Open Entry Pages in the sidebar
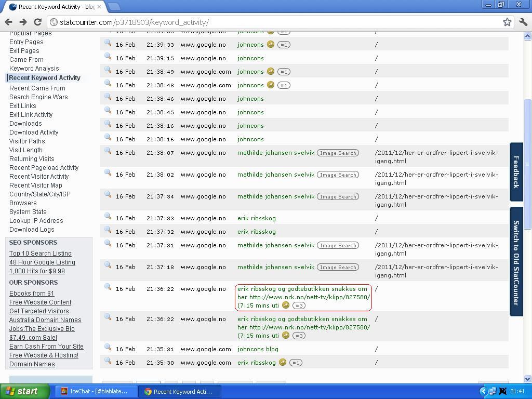This screenshot has width=532, height=399. click(26, 42)
